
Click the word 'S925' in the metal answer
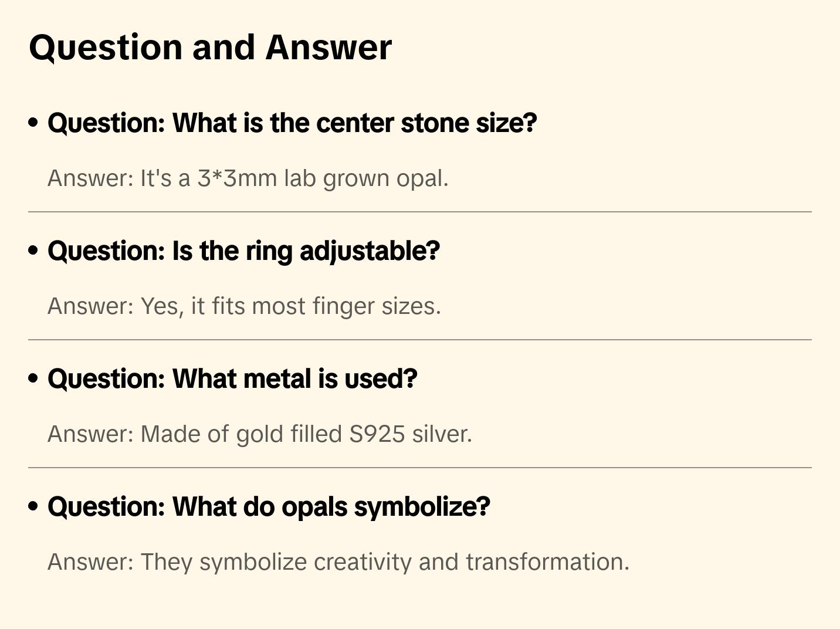click(x=377, y=434)
